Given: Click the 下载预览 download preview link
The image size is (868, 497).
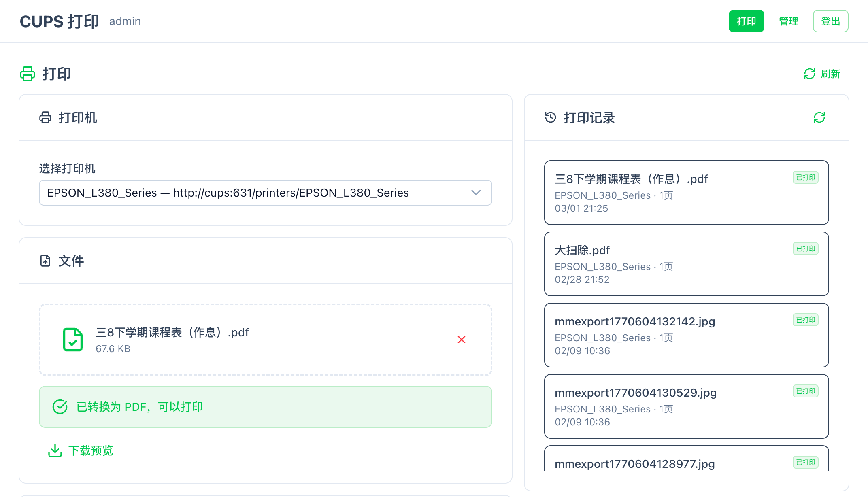Looking at the screenshot, I should coord(91,450).
